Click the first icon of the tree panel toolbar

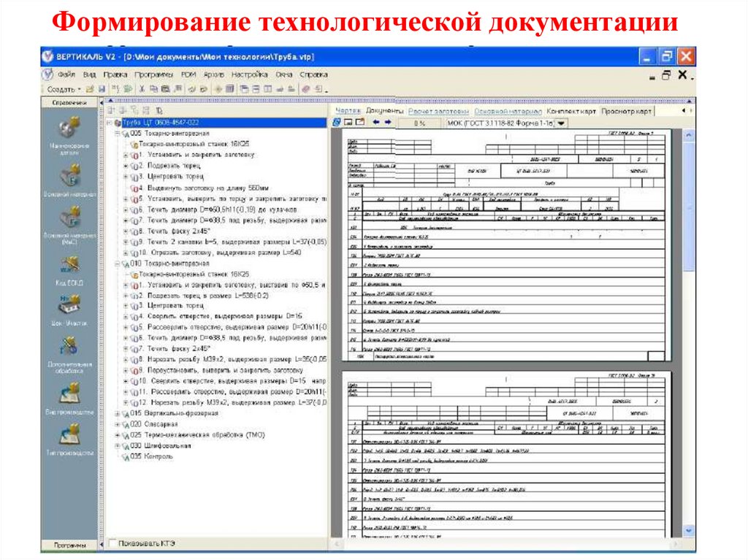[112, 111]
